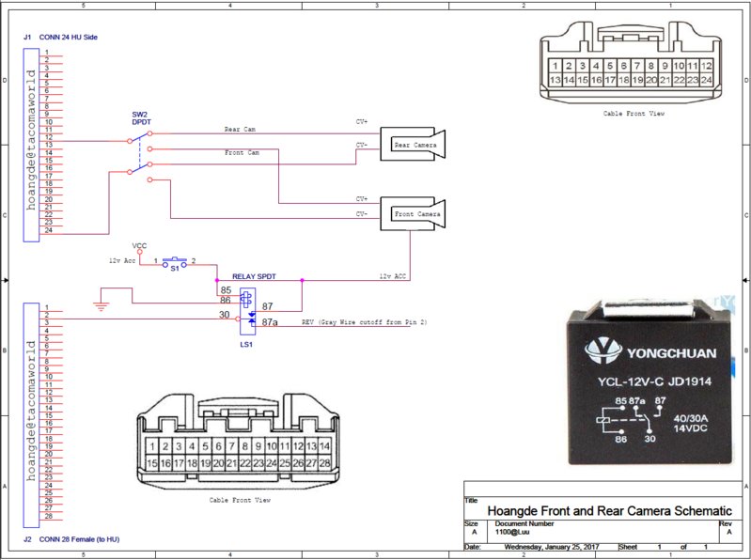Screen dimensions: 751x560
Task: Select the "J2 CONN 28 Female (to HU)" label
Action: tap(71, 539)
